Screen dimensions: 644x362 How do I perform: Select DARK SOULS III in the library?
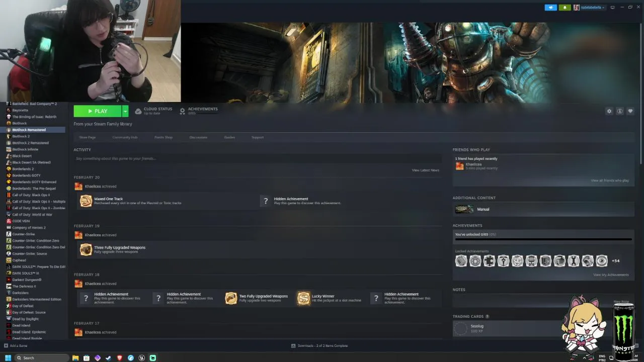(26, 274)
